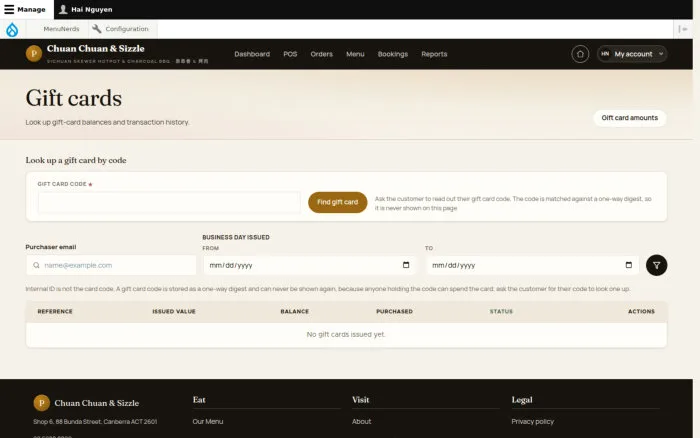Focus the Purchaser email input field
Screen dimensions: 700x438
(x=111, y=265)
